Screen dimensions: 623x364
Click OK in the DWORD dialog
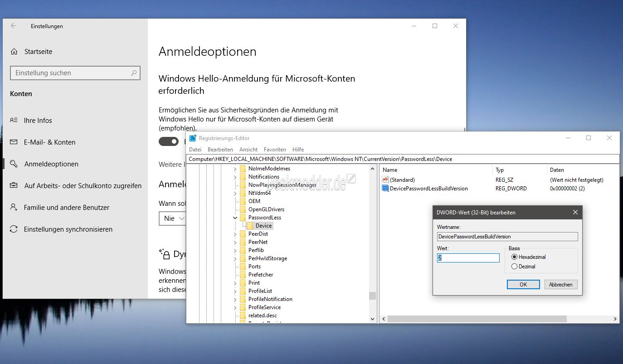[523, 285]
